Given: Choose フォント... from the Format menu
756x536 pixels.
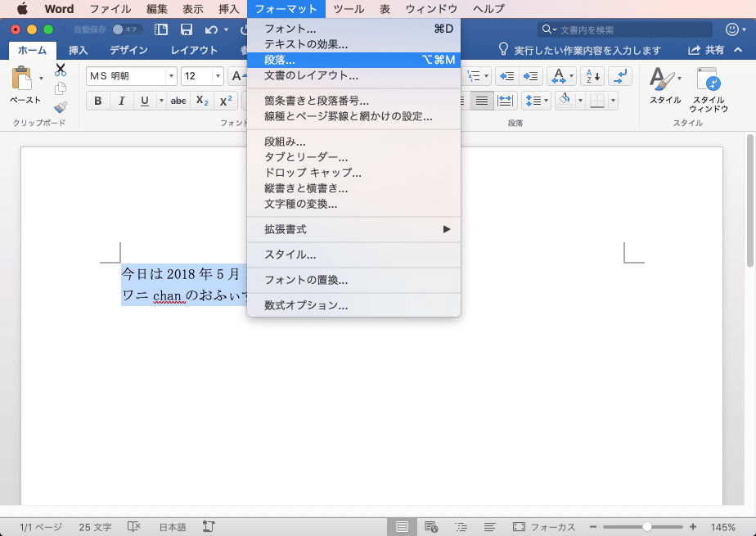Looking at the screenshot, I should [x=354, y=29].
